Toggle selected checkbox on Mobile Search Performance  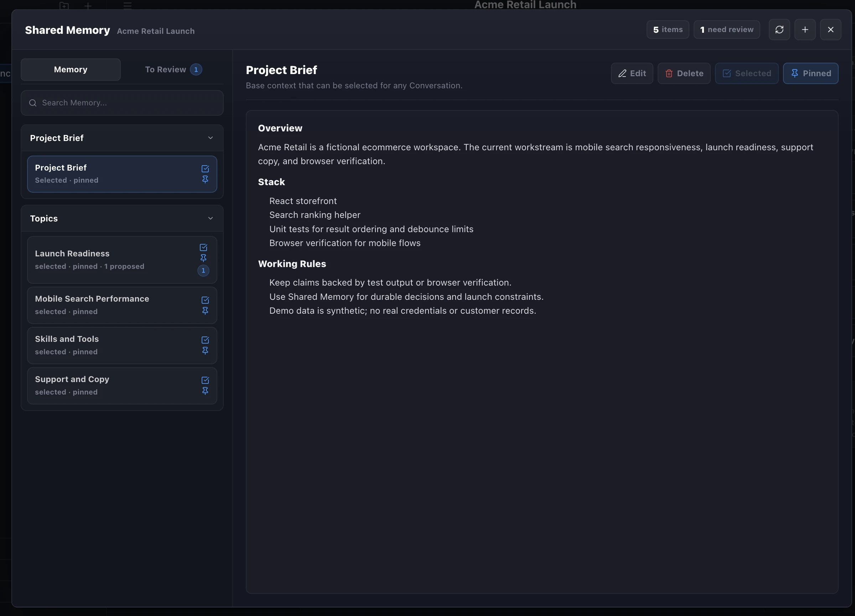205,300
